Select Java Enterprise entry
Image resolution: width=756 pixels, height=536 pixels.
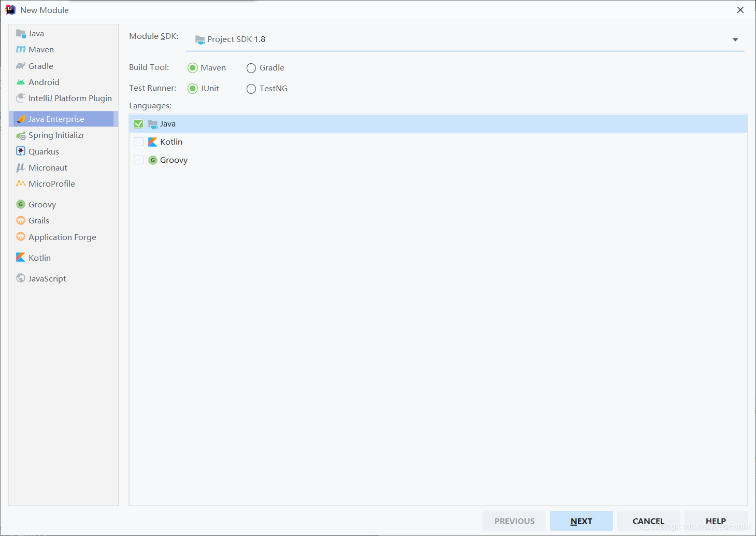(x=63, y=119)
